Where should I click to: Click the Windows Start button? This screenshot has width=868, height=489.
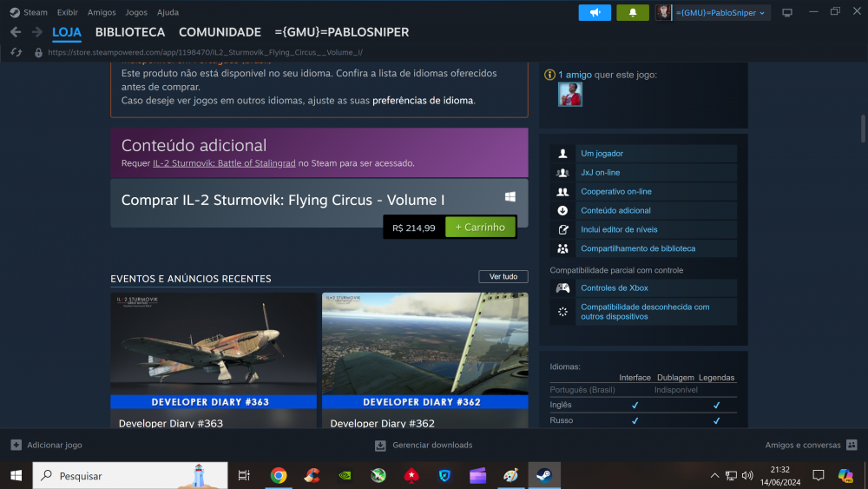click(x=16, y=475)
